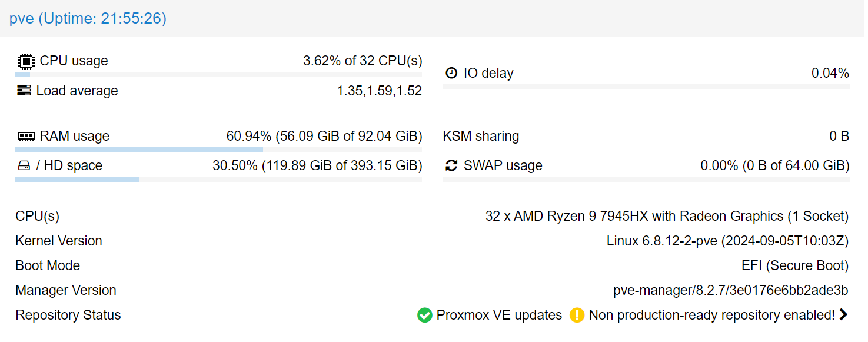868x342 pixels.
Task: Click the SWAP usage progress bar
Action: pyautogui.click(x=646, y=180)
